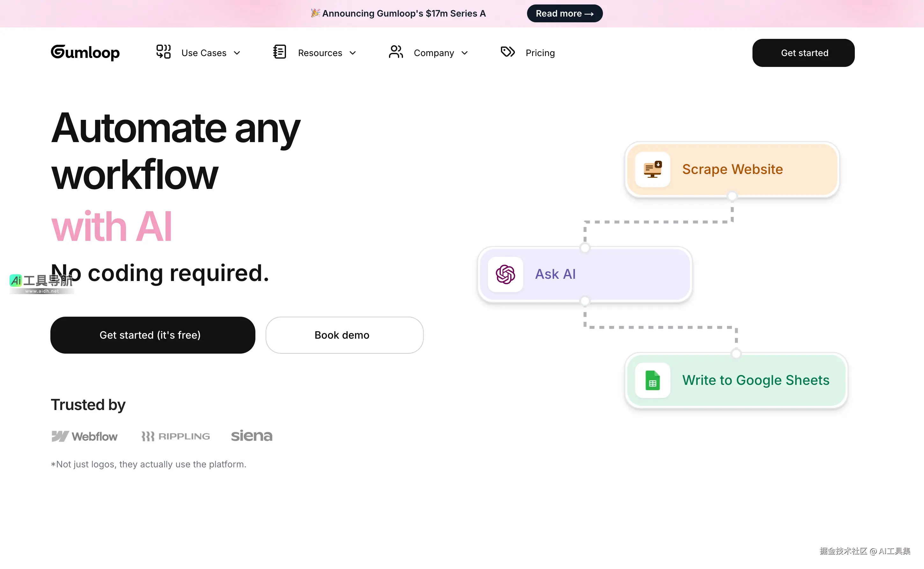Click Read more announcement button
The height and width of the screenshot is (569, 924).
564,14
